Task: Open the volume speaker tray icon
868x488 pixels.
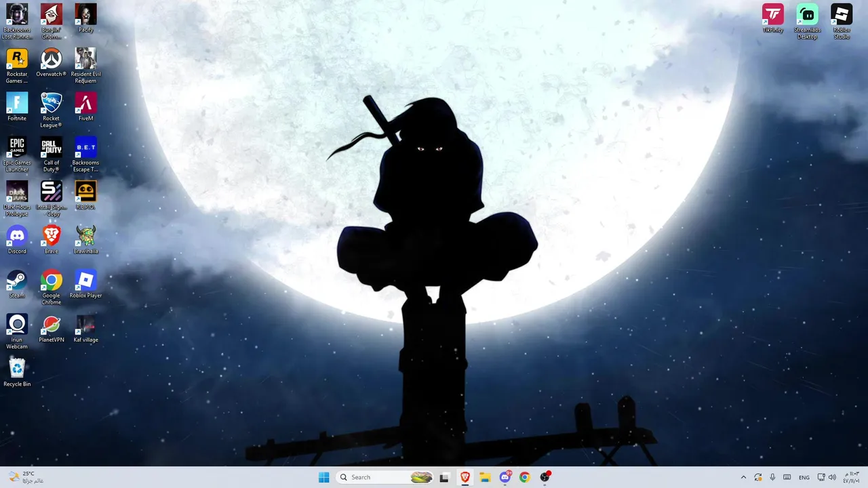Action: coord(832,477)
